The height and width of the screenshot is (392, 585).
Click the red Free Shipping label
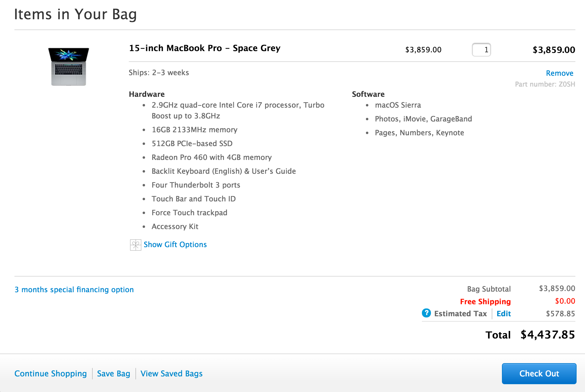485,302
